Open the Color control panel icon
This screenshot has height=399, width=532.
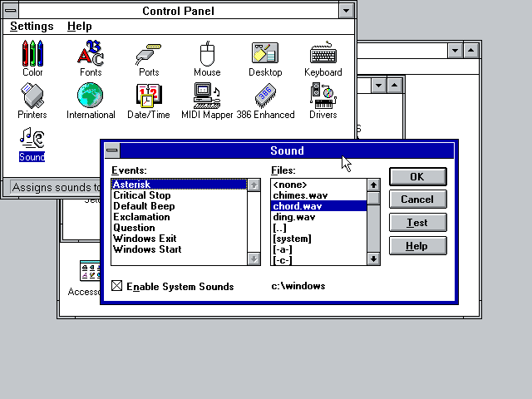coord(32,57)
